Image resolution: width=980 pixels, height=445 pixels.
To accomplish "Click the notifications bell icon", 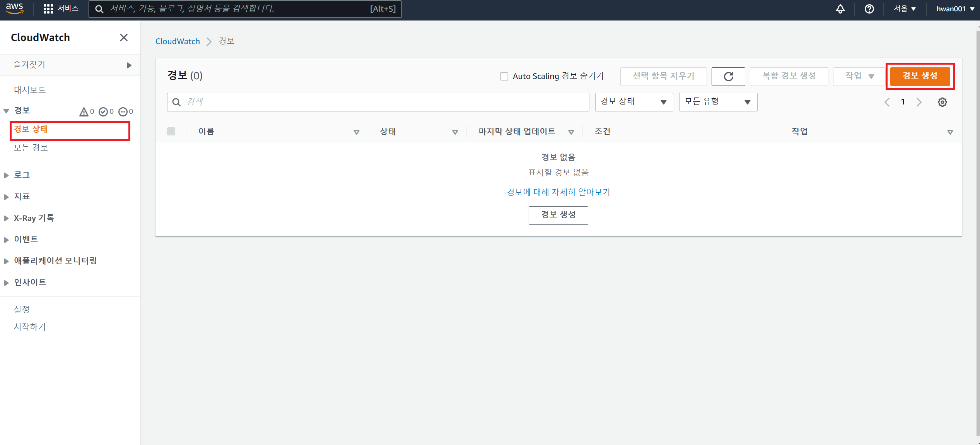I will coord(840,9).
